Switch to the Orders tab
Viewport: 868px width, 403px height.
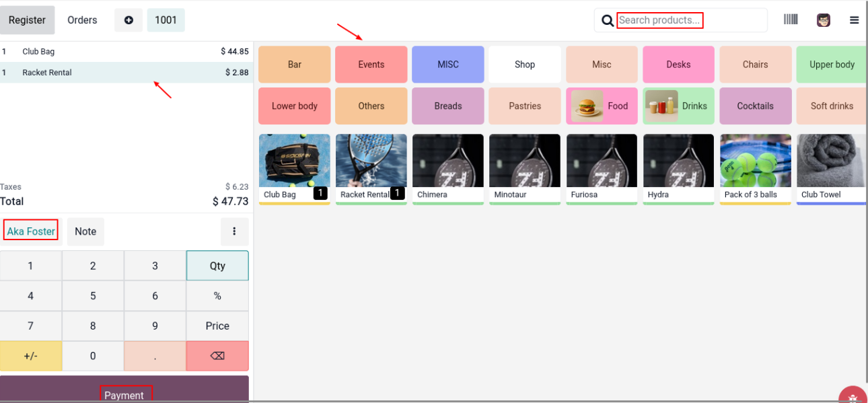82,20
